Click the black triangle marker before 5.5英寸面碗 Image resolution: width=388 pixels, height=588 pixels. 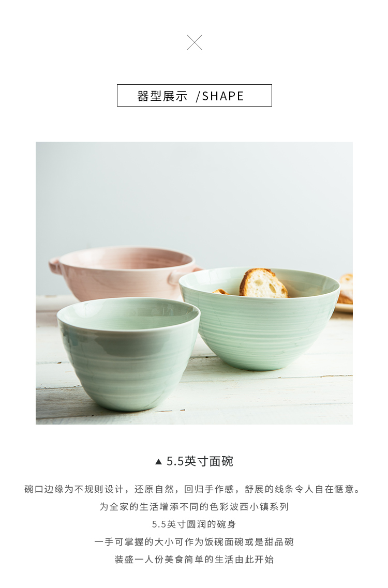[x=158, y=462]
